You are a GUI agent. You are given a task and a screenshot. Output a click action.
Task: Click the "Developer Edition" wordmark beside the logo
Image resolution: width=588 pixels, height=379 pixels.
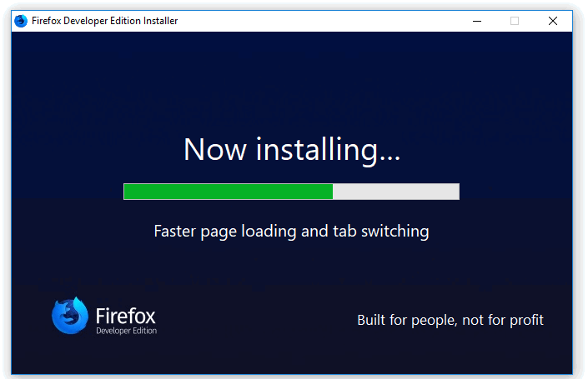tap(127, 331)
